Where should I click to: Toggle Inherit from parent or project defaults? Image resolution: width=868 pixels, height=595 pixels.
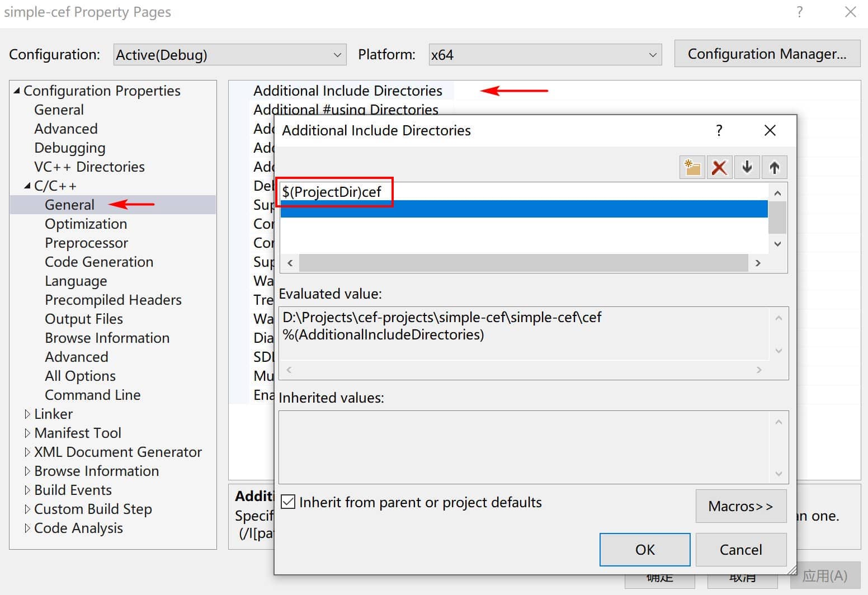point(288,502)
